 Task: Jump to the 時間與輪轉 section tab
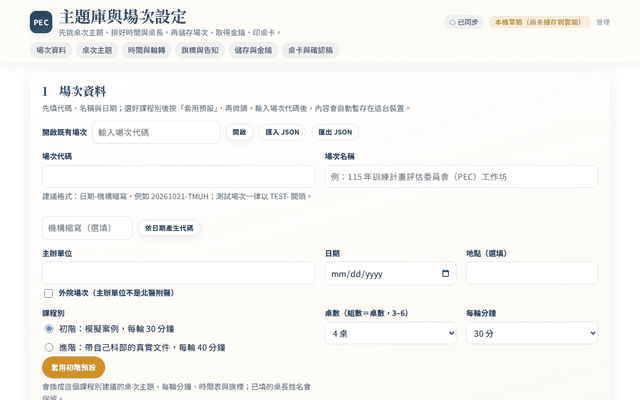point(147,50)
